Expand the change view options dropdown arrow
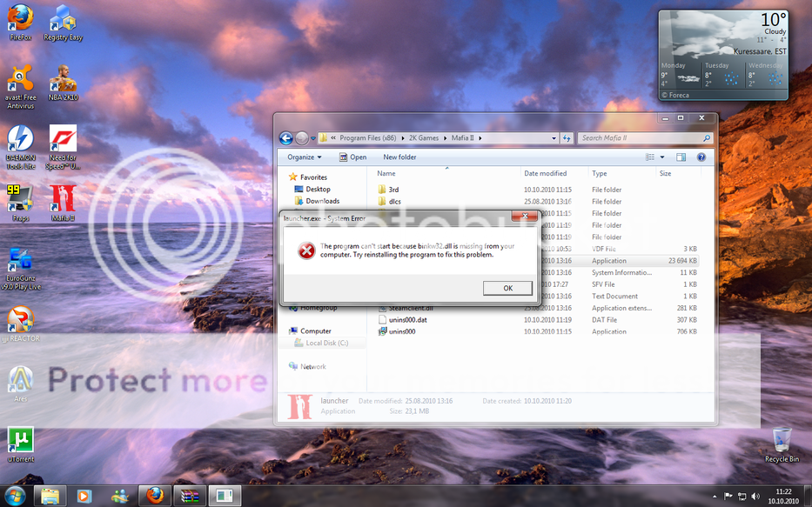Image resolution: width=812 pixels, height=507 pixels. (x=662, y=157)
